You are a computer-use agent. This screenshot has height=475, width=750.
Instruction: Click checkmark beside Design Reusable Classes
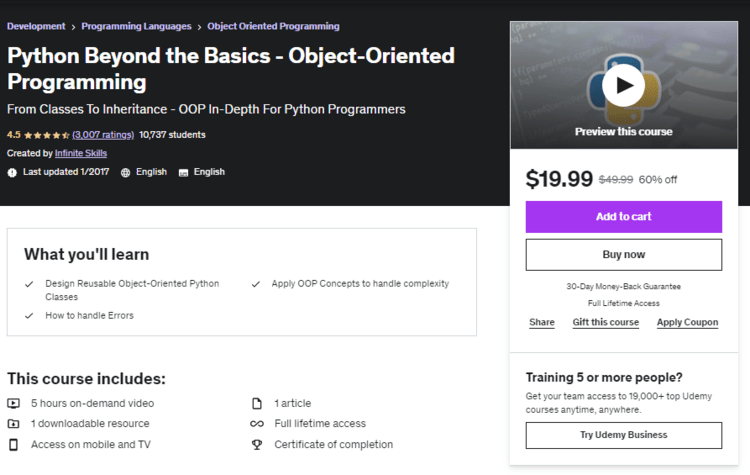[x=29, y=284]
